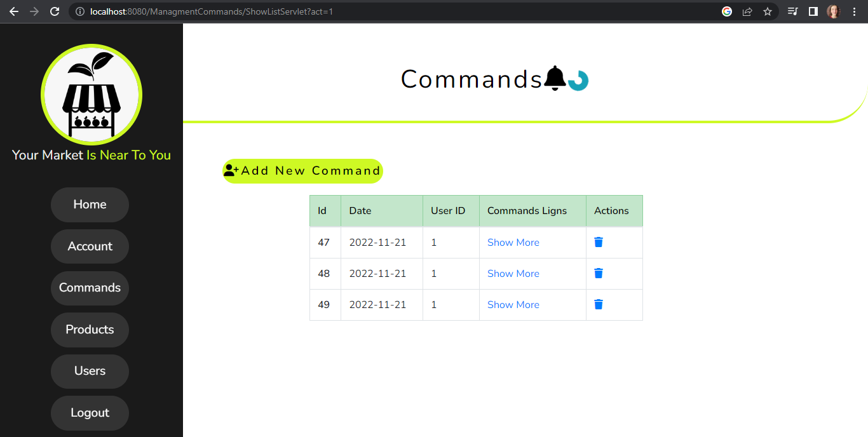Click the Google Lens icon in the address bar

click(726, 11)
